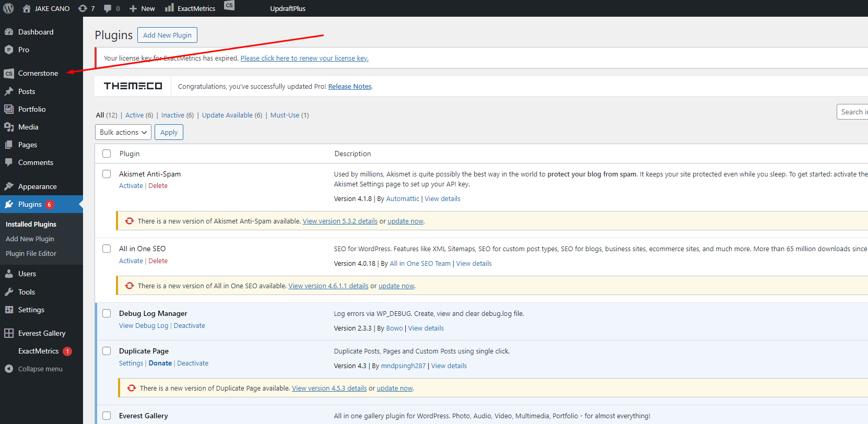Image resolution: width=868 pixels, height=424 pixels.
Task: Filter plugins by Inactive (6)
Action: tap(177, 115)
